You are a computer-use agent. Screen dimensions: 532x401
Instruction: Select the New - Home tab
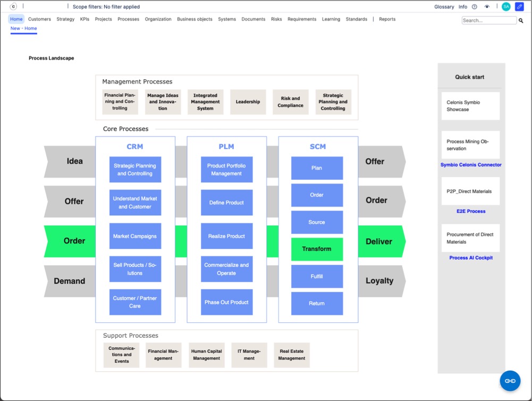tap(24, 29)
